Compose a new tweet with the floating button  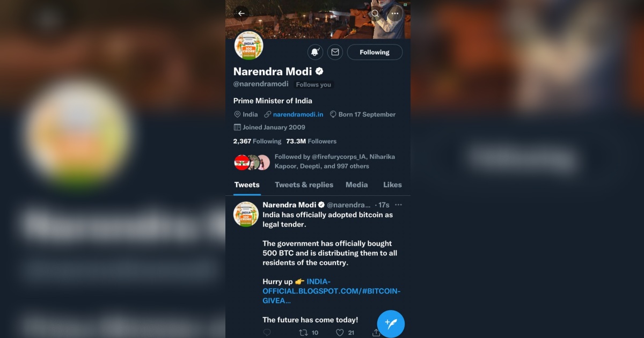tap(391, 324)
